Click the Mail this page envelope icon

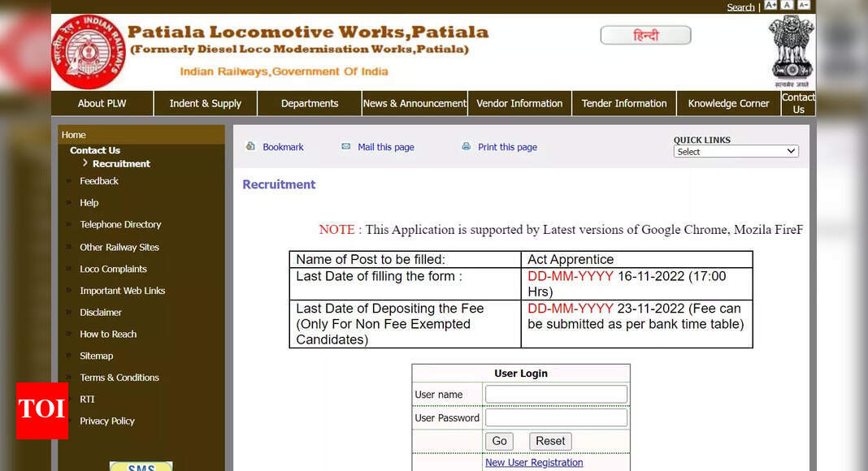point(345,146)
